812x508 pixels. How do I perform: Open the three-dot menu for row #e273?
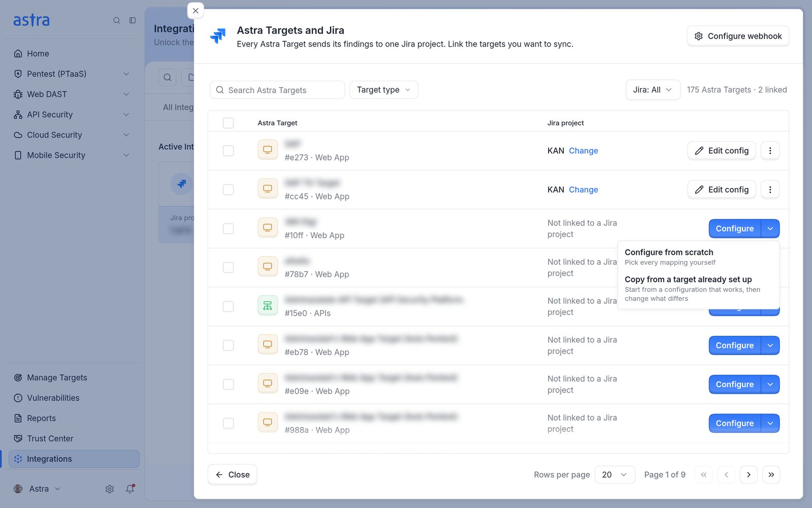[770, 150]
